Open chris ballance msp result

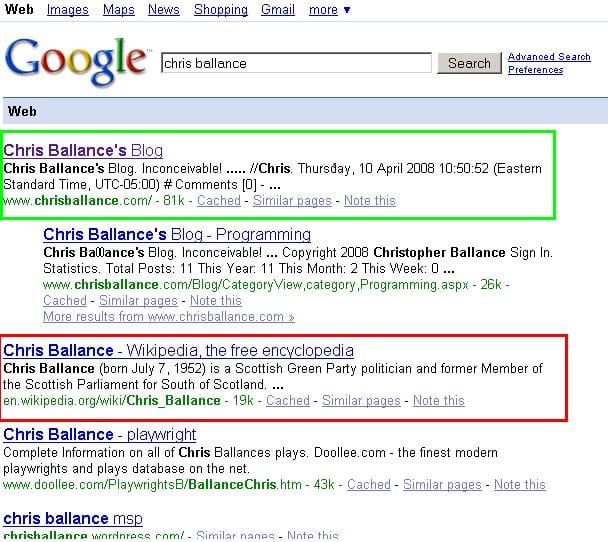coord(73,519)
